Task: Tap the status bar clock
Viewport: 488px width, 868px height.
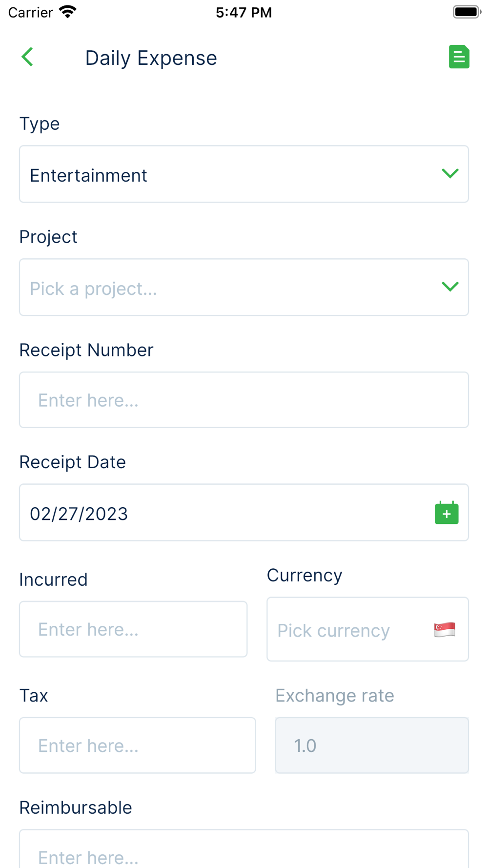Action: tap(244, 12)
